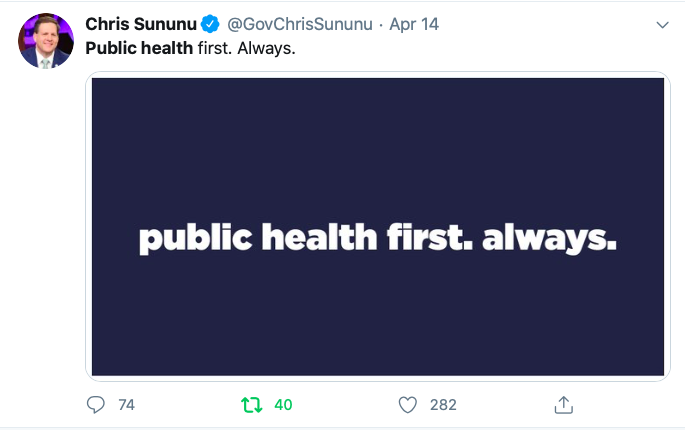
Task: Undo the green retweet arrows icon
Action: 252,405
